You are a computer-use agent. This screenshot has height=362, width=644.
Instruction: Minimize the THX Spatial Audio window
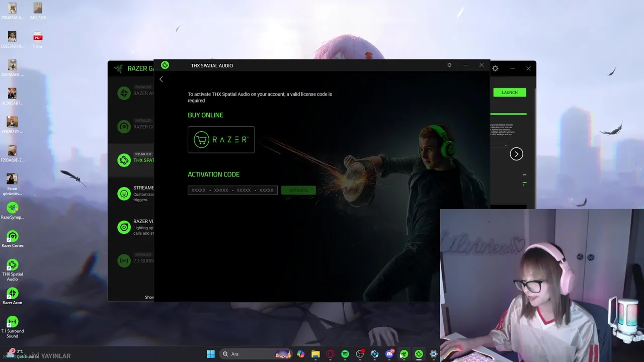[x=465, y=65]
